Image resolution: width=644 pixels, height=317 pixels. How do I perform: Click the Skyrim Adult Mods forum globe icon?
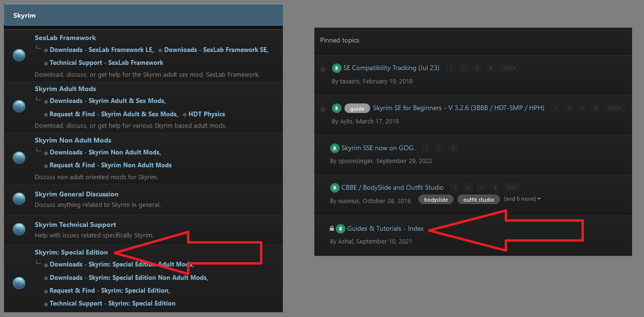[x=19, y=106]
